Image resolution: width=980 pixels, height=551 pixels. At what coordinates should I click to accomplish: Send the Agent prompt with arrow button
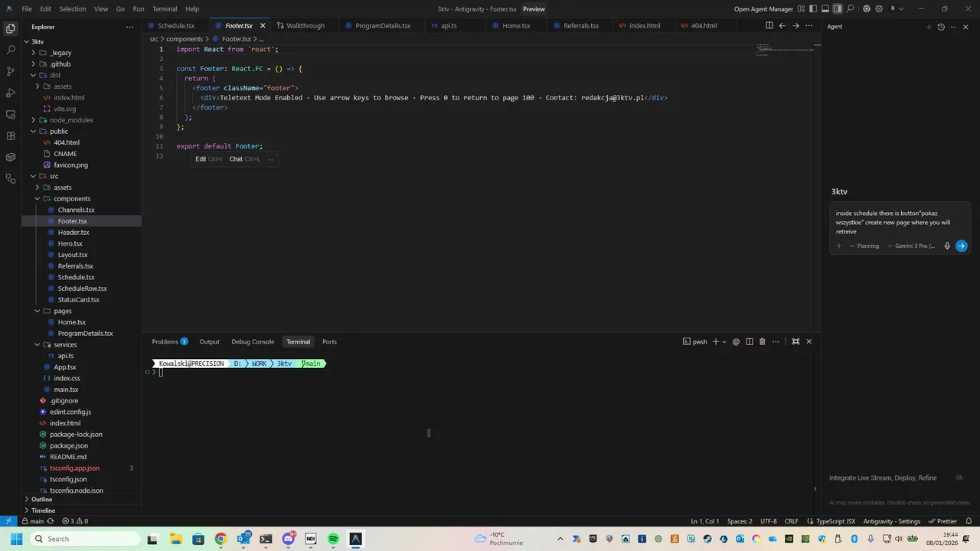click(961, 246)
